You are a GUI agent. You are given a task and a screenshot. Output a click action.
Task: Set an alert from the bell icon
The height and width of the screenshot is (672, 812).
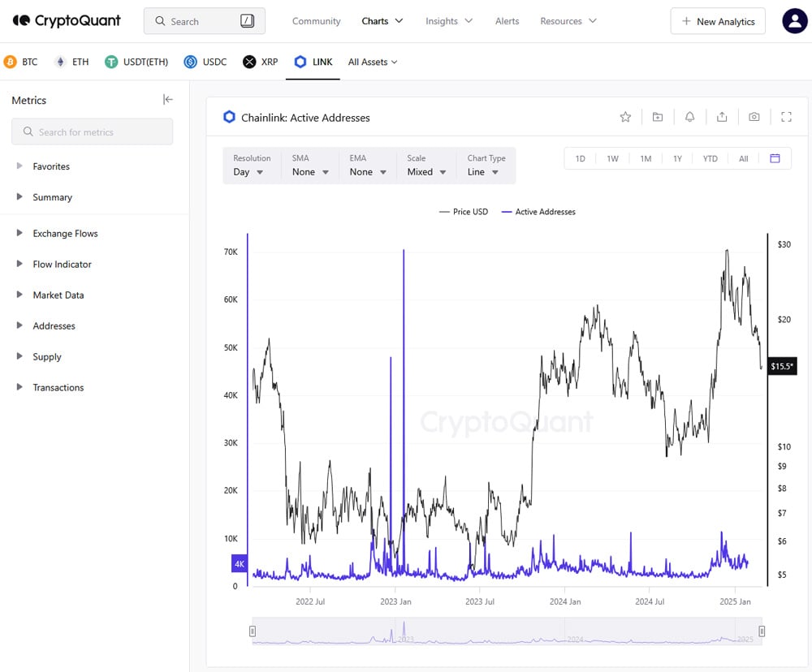689,117
